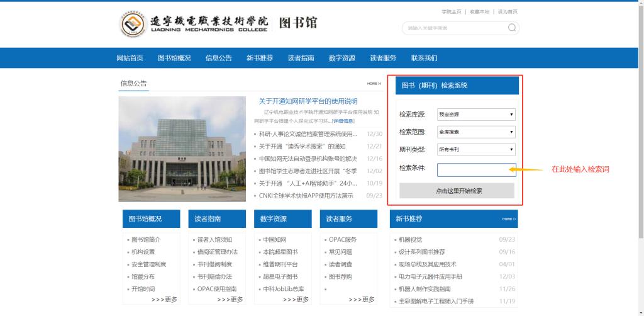This screenshot has height=316, width=644.
Task: Select 联系我们 in the navigation bar
Action: tap(424, 58)
